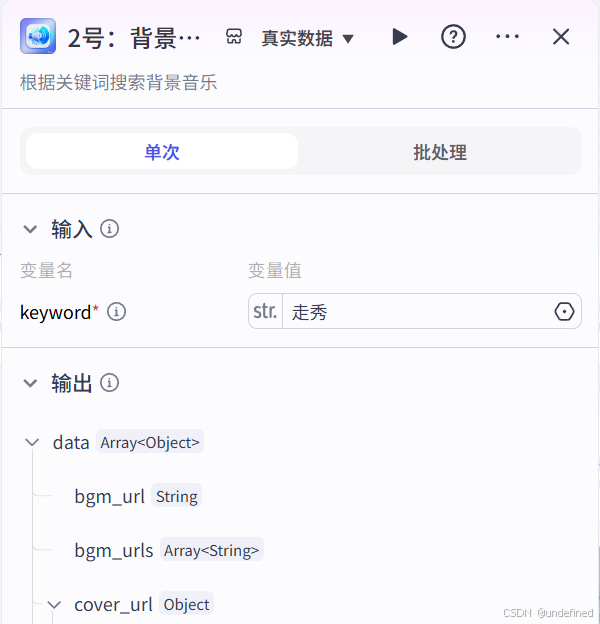Click the Array<Object> type tag
Screen dimensions: 600x624
(x=150, y=441)
